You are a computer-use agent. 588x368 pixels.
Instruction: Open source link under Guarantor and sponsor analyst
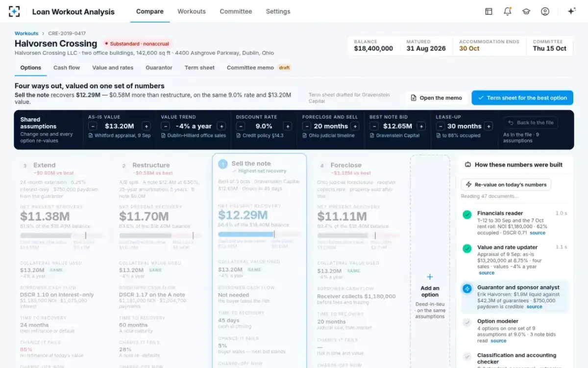coord(535,307)
